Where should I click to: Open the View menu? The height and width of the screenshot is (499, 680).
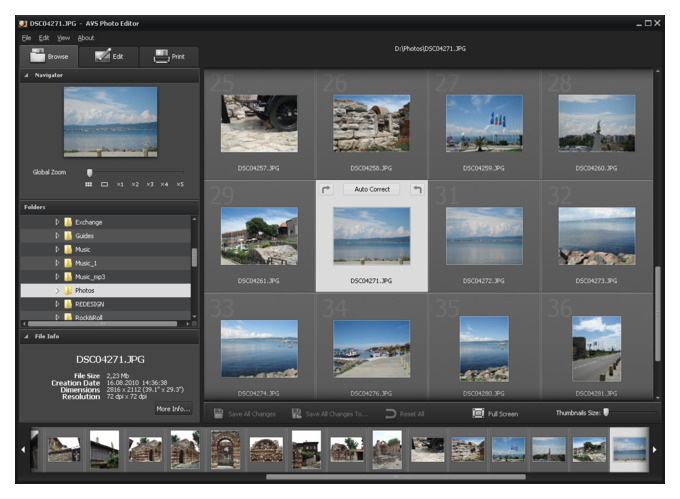(63, 38)
